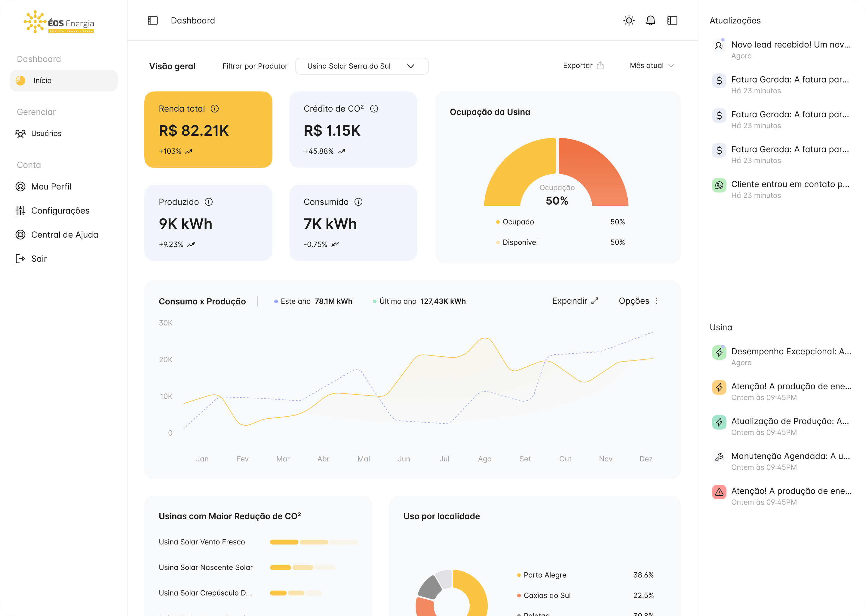The width and height of the screenshot is (866, 616).
Task: Open the Mês atual period dropdown
Action: tap(652, 66)
